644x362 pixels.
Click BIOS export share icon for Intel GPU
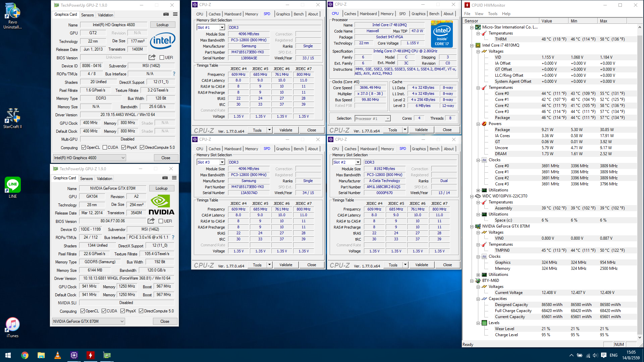pos(152,57)
